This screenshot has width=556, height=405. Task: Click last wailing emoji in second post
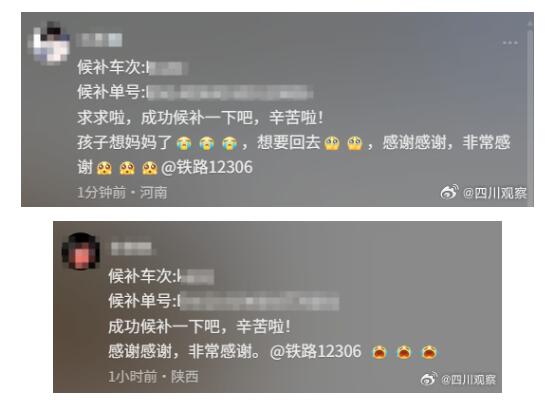pyautogui.click(x=429, y=352)
